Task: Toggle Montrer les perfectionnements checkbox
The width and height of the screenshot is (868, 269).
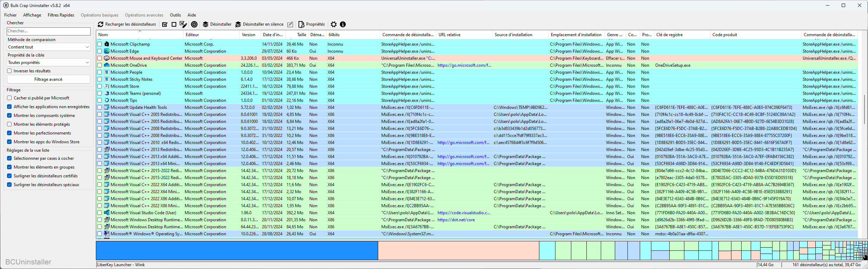Action: (x=9, y=133)
